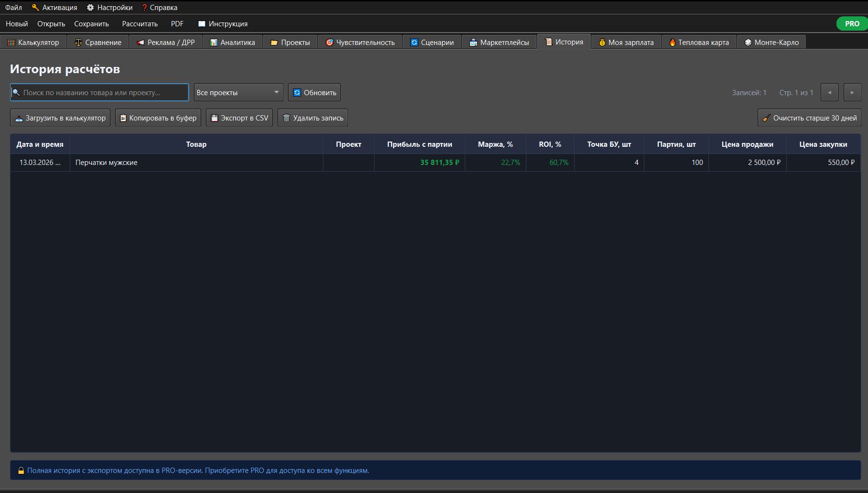Sort by Дата и время column
The height and width of the screenshot is (493, 868).
coord(40,144)
